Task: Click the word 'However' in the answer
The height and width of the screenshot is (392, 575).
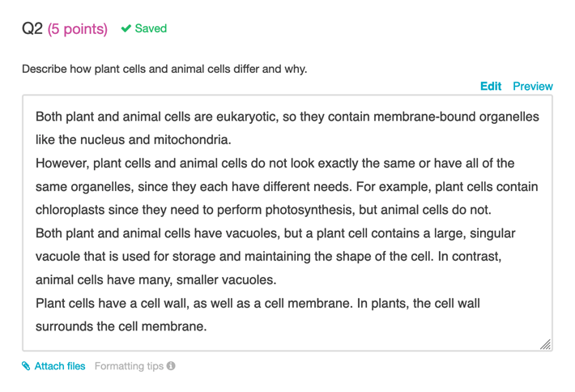Action: (x=61, y=163)
